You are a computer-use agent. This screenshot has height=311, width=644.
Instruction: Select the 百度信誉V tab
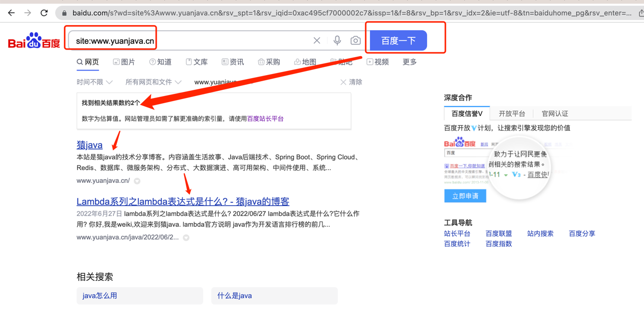(x=467, y=113)
